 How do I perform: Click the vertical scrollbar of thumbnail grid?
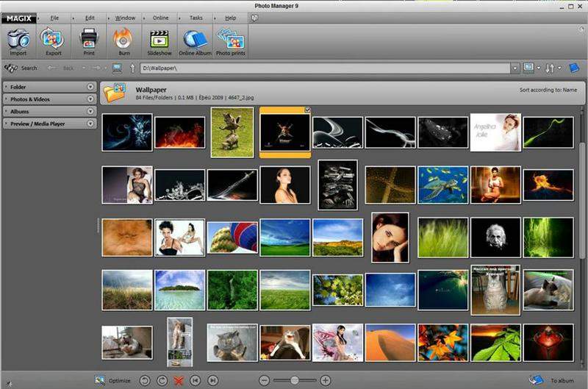click(582, 201)
